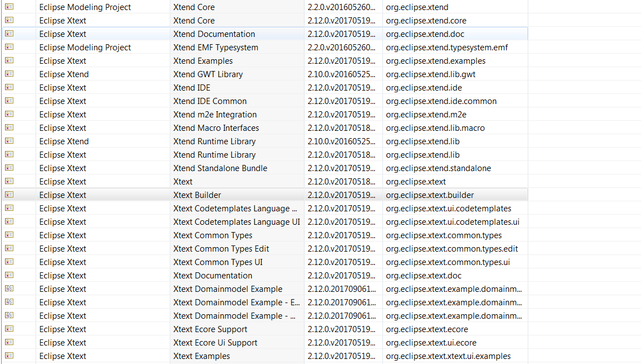641x364 pixels.
Task: Click the icon for Eclipse Modeling Project's Xtend Core
Action: [9, 7]
